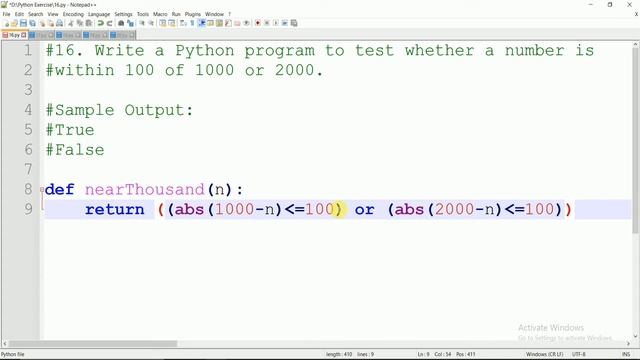Toggle Word Wrap toolbar icon
Viewport: 640px width, 360px height.
tap(183, 23)
